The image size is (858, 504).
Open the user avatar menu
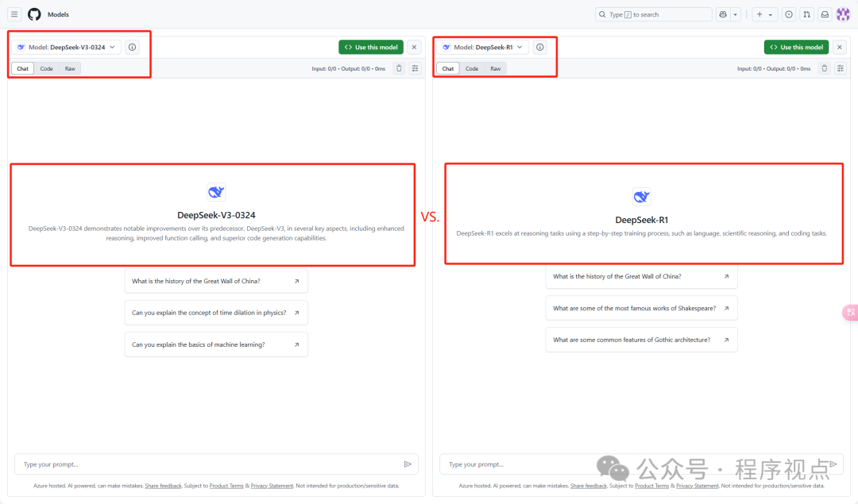843,15
